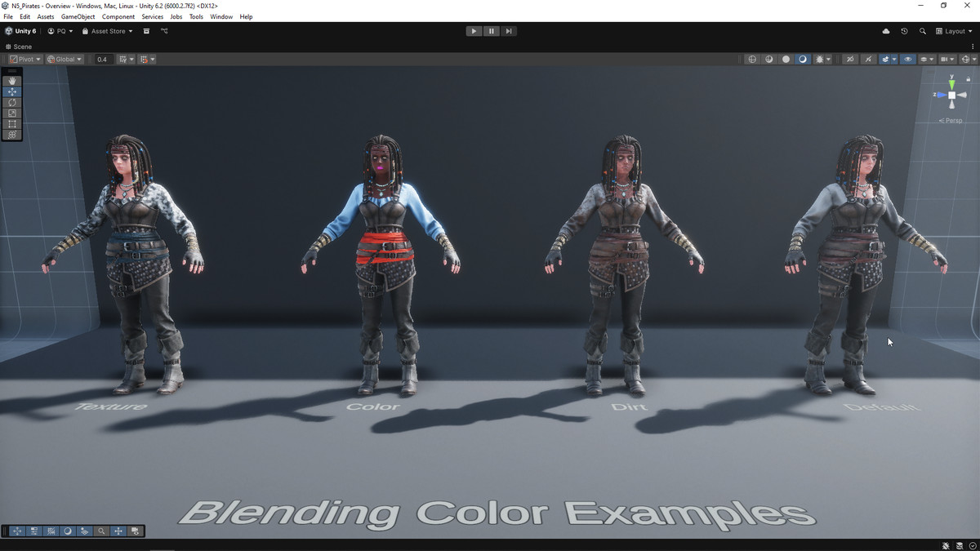Select the Rotate tool

[11, 102]
